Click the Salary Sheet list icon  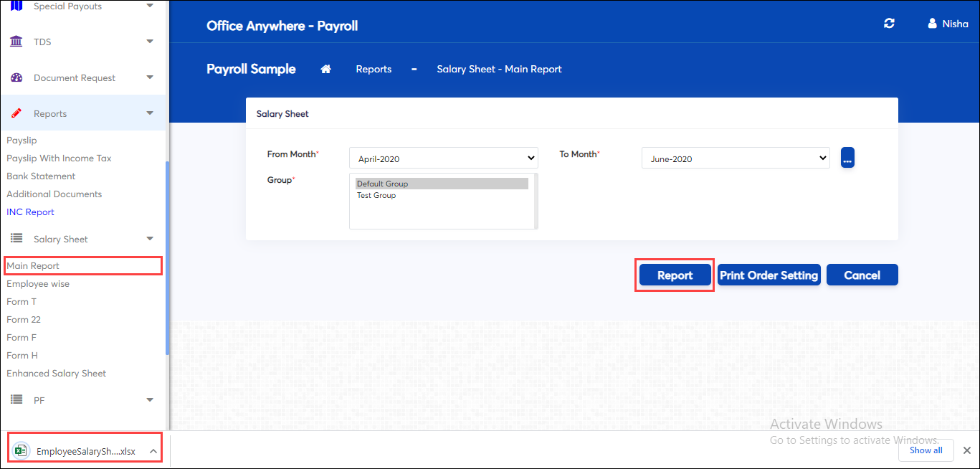16,239
